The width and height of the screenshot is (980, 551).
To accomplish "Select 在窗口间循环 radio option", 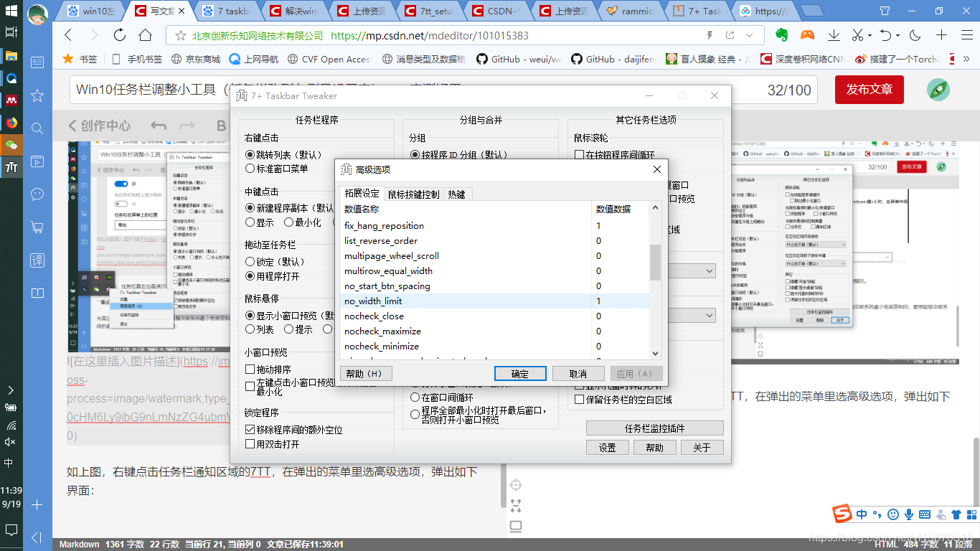I will [x=441, y=397].
